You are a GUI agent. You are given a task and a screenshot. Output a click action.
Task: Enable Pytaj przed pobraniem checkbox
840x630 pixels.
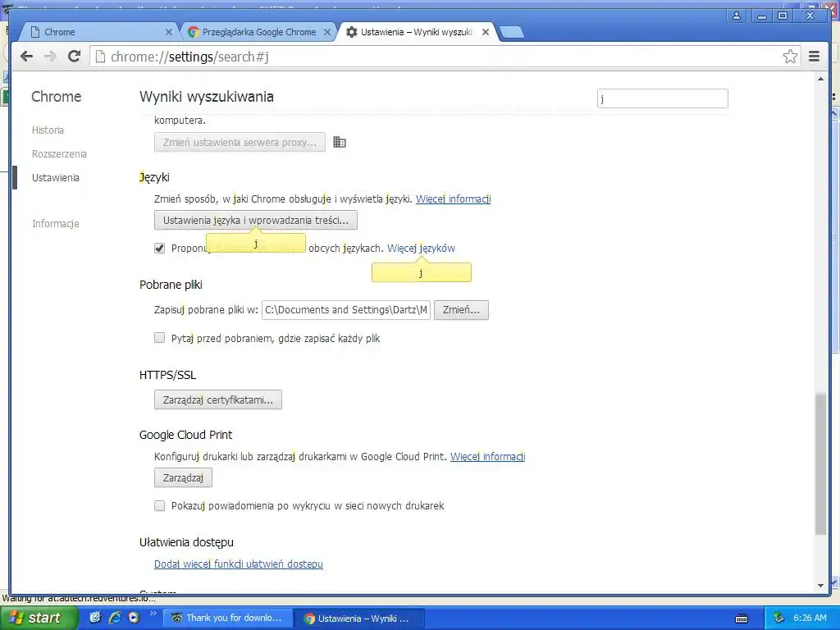(160, 337)
